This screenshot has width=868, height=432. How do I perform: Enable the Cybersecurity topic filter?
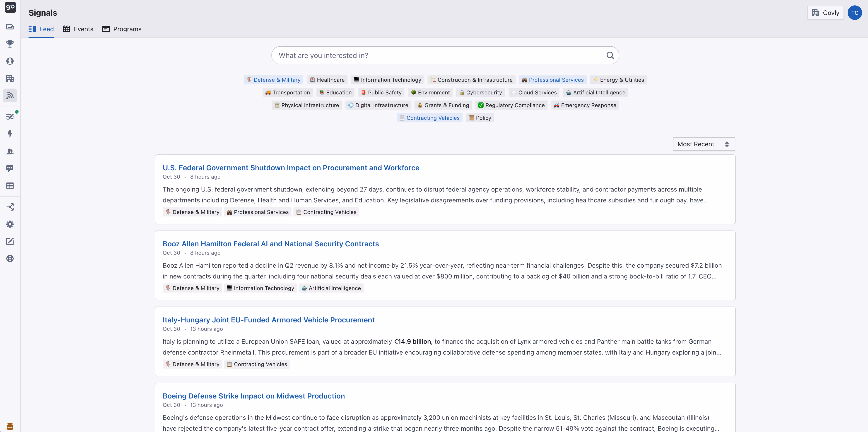click(480, 93)
